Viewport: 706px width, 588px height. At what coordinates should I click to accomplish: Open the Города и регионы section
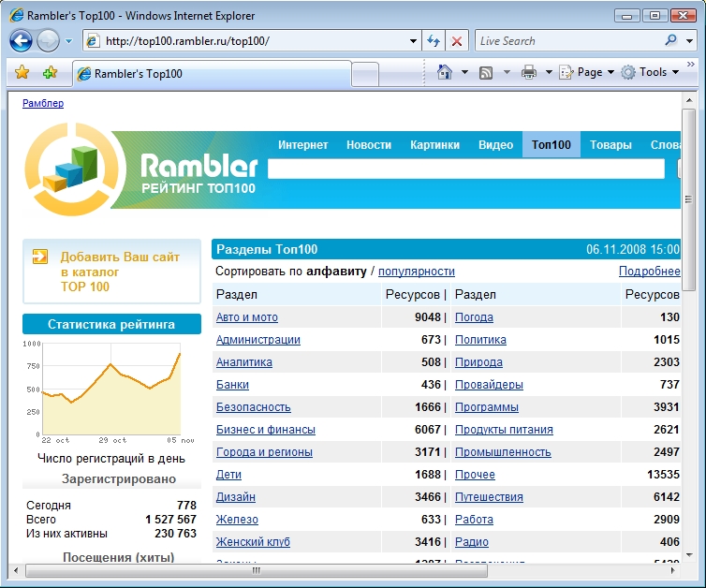point(264,452)
